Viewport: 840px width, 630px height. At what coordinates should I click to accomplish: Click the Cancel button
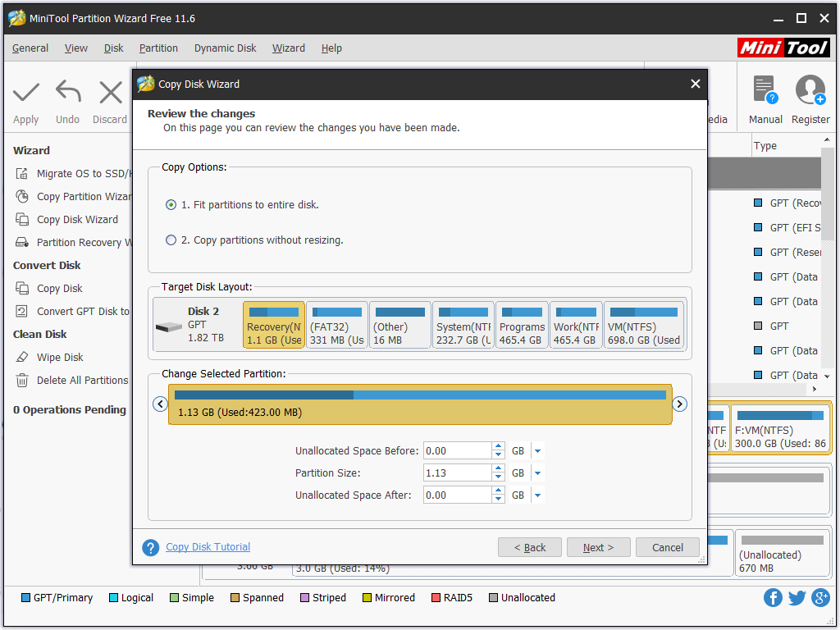pos(668,547)
